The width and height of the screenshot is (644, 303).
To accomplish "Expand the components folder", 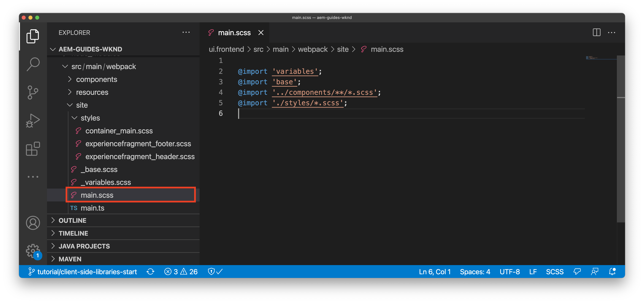I will click(97, 79).
